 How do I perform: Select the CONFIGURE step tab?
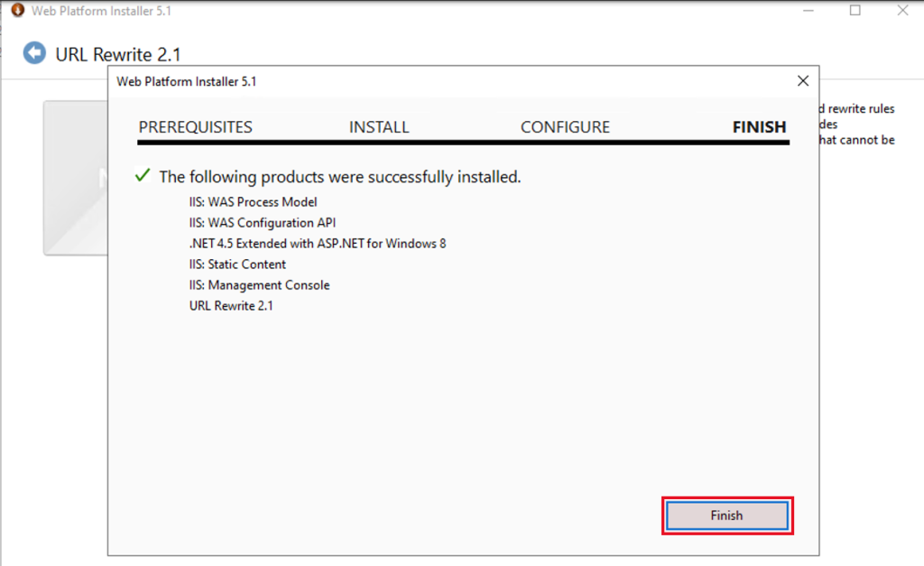tap(565, 126)
